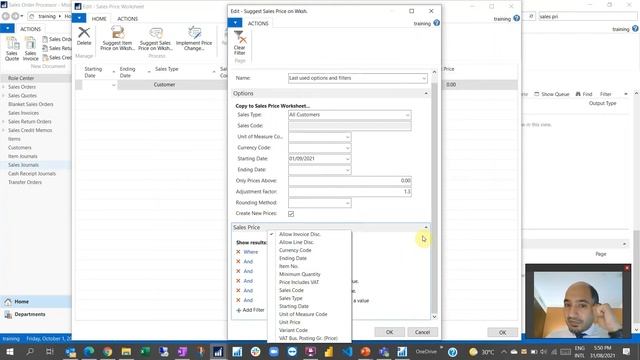Open Sales Type dropdown
The height and width of the screenshot is (360, 640).
point(407,115)
